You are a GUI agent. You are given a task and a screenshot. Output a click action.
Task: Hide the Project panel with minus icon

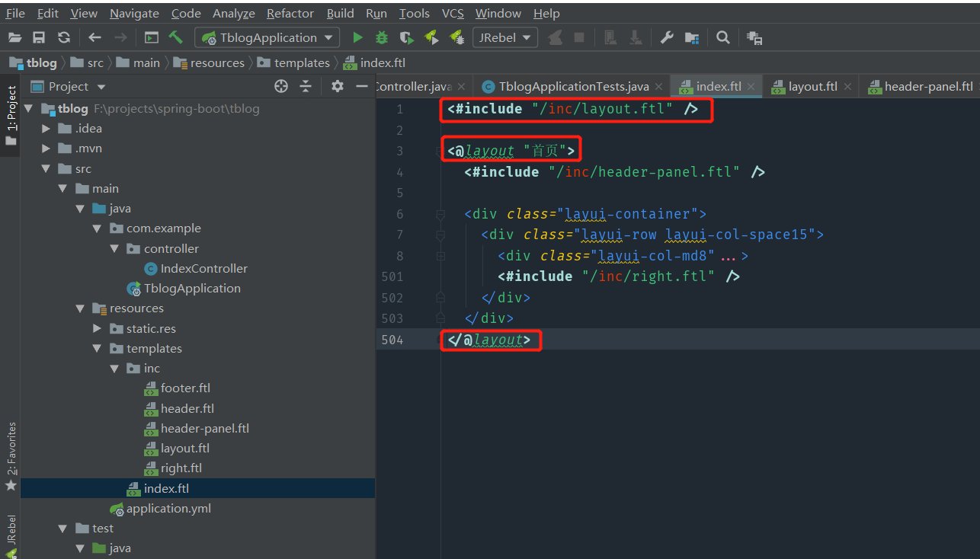coord(362,86)
